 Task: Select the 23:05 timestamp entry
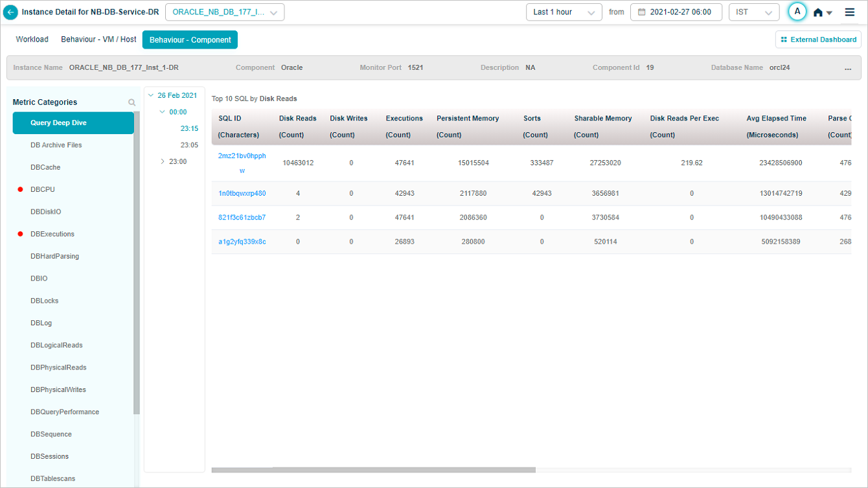point(189,145)
